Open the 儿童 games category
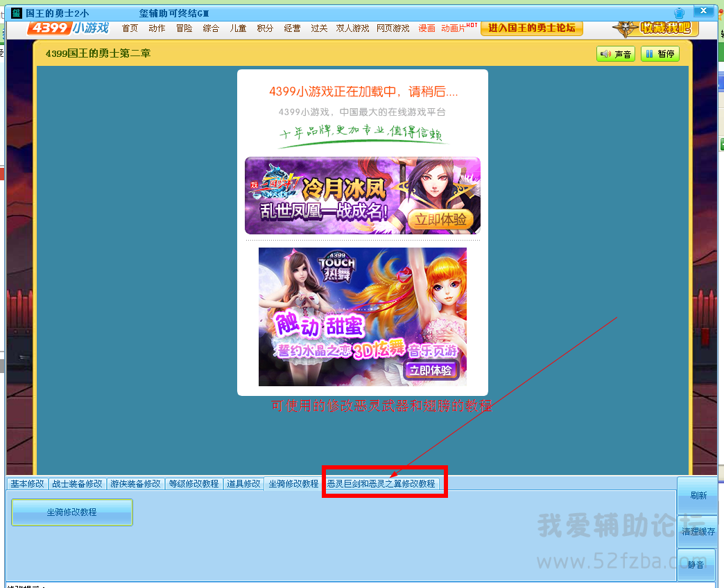 239,28
